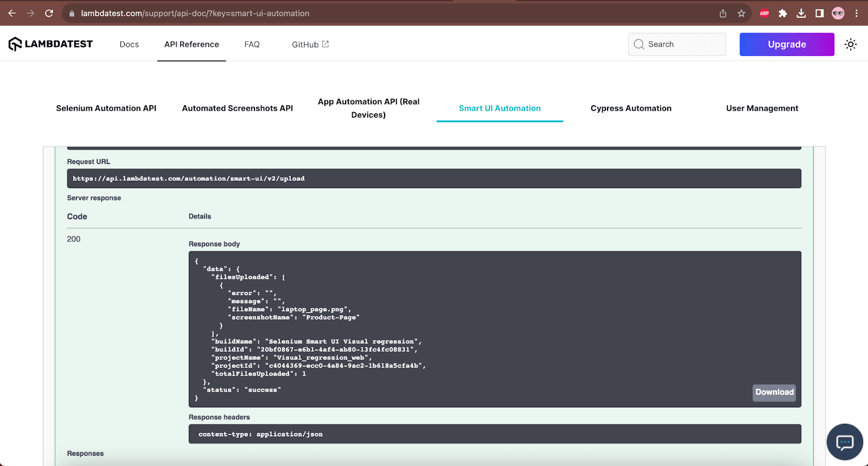Open the browser downloads icon
The image size is (868, 466).
pyautogui.click(x=801, y=14)
